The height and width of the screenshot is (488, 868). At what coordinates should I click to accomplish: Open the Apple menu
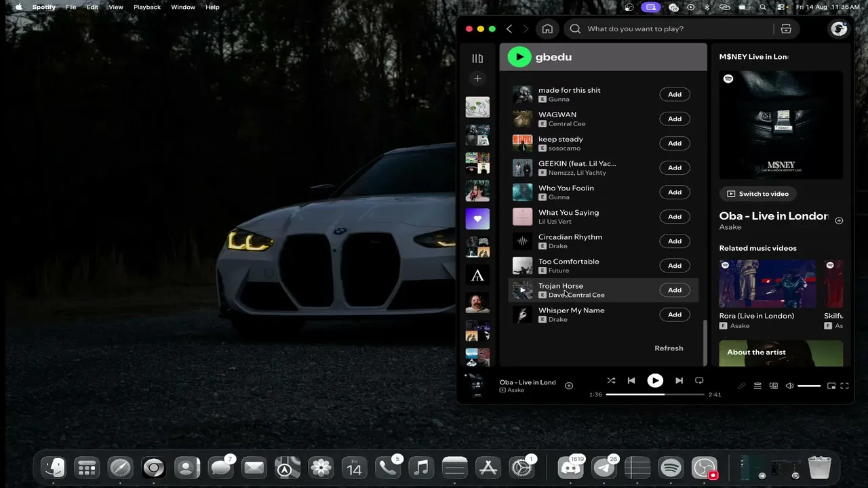pos(18,7)
